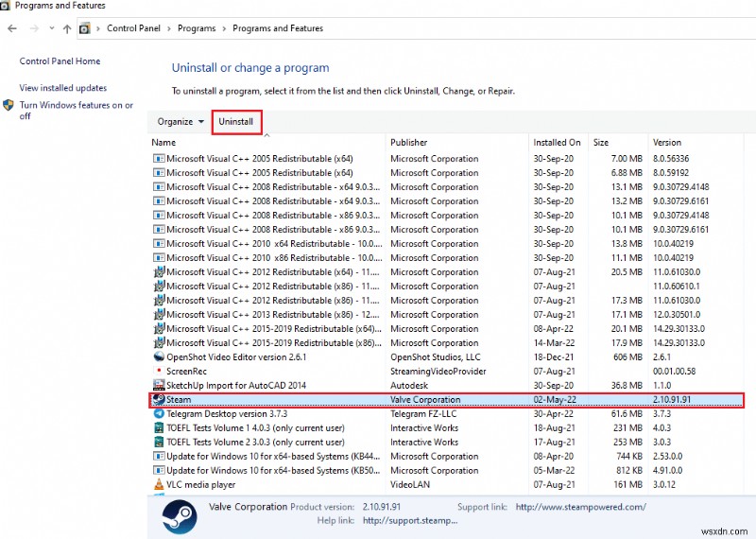Click Programs and Features title bar icon
The width and height of the screenshot is (756, 539).
click(5, 6)
